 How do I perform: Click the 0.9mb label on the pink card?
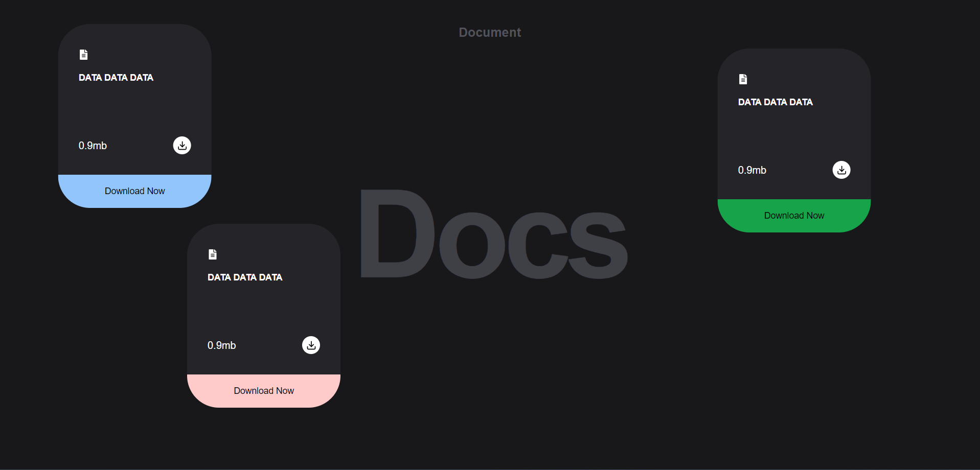coord(221,345)
